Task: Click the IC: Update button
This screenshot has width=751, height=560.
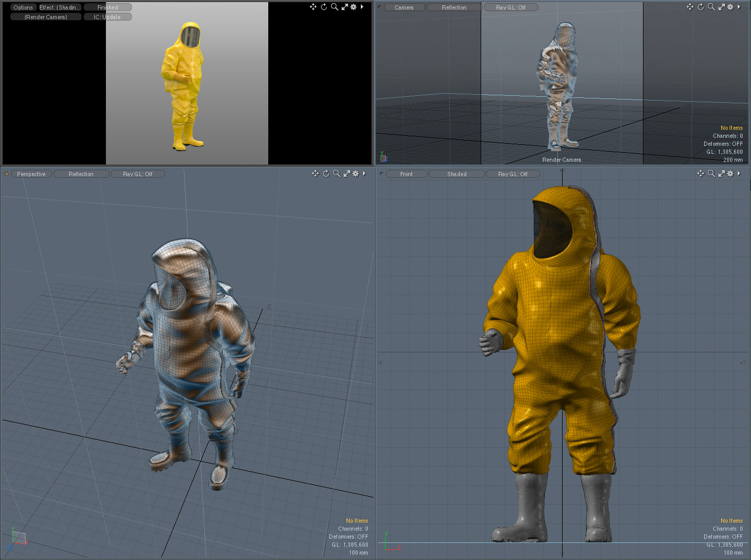Action: tap(108, 17)
